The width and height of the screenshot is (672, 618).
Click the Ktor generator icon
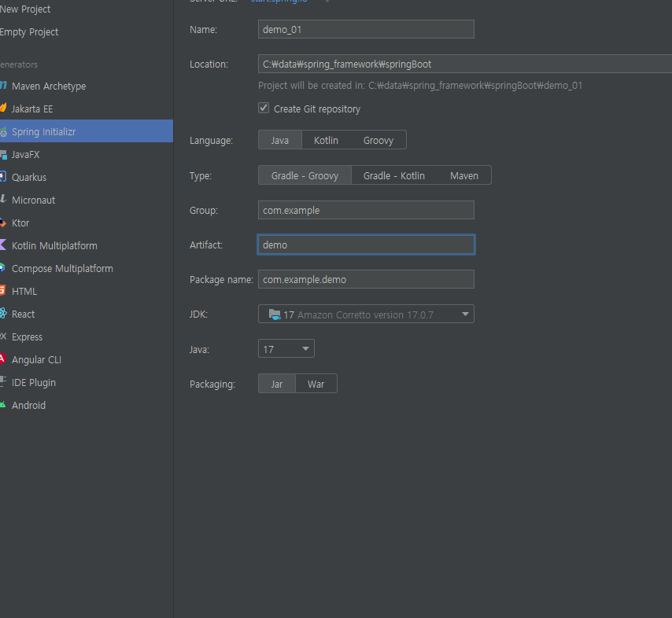coord(3,223)
